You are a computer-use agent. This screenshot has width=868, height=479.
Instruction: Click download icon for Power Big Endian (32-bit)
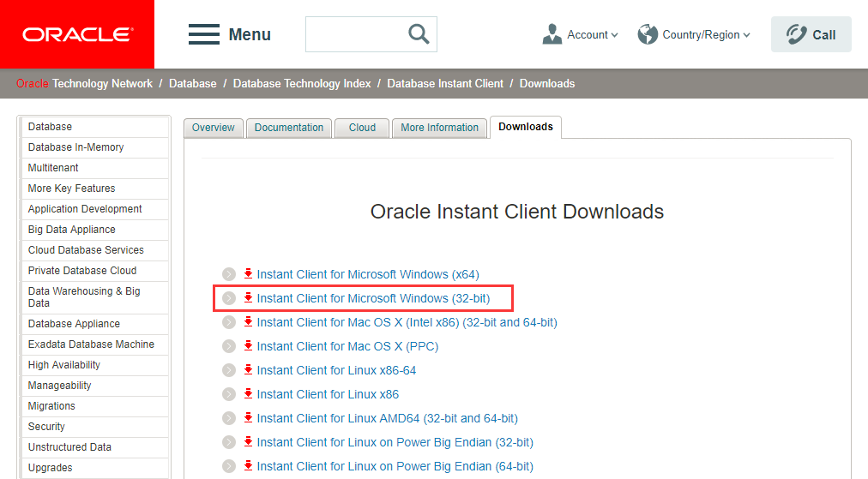coord(248,442)
